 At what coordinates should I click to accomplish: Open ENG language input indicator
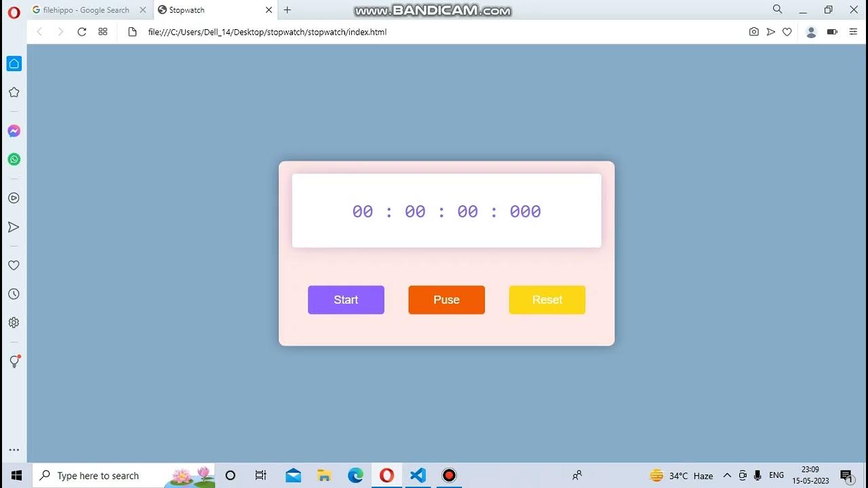[776, 475]
